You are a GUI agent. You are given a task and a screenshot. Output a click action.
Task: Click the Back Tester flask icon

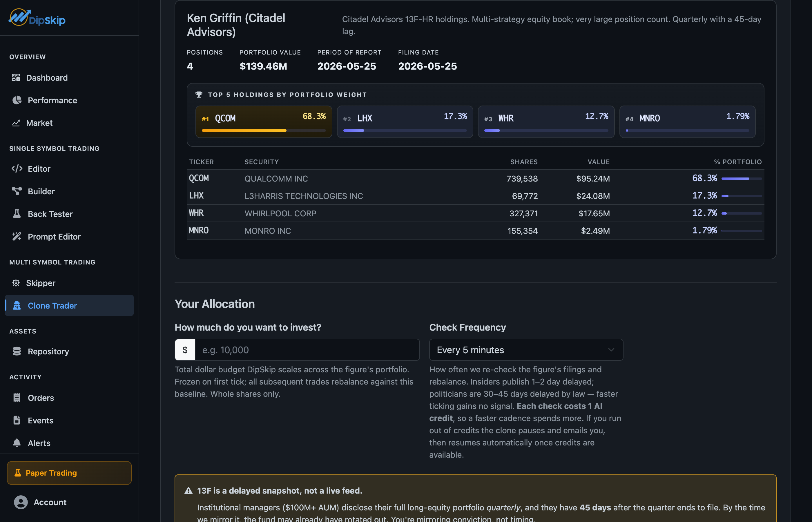pos(17,214)
